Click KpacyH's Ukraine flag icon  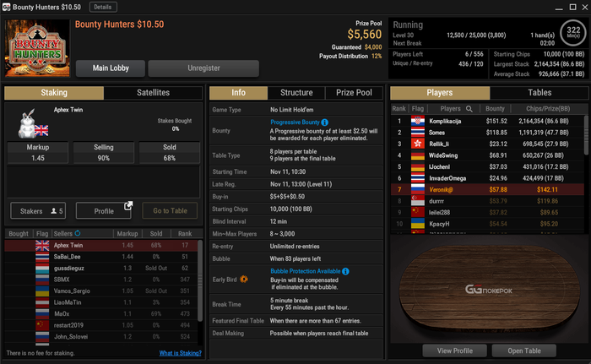pyautogui.click(x=417, y=224)
